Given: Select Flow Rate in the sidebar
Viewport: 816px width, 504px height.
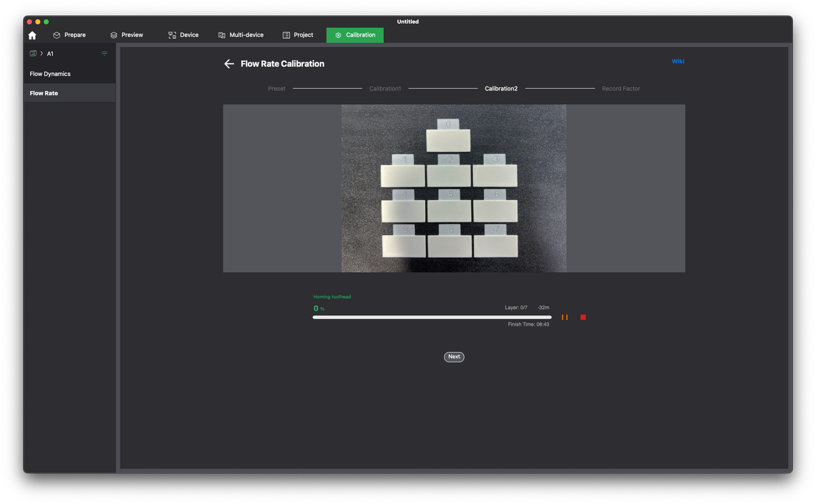Looking at the screenshot, I should [44, 93].
